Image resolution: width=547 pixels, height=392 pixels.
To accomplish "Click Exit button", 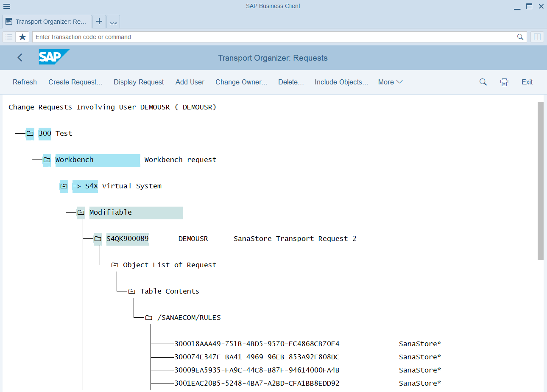I will [x=527, y=82].
